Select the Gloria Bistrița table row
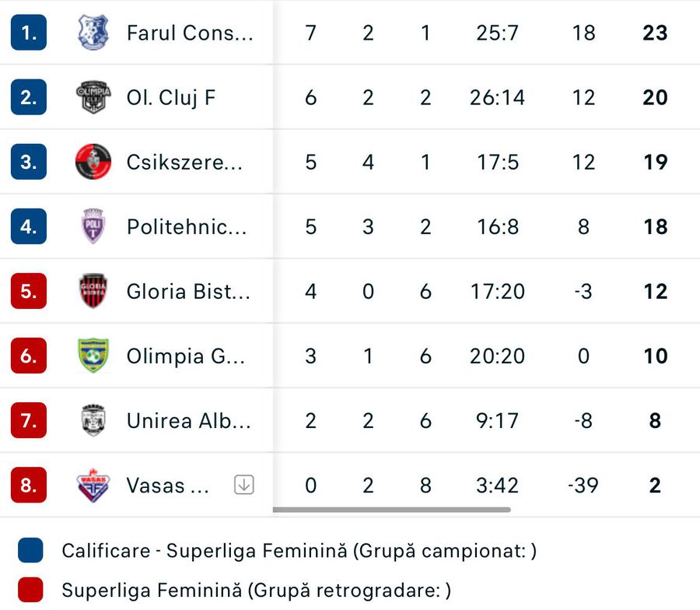The width and height of the screenshot is (700, 610). point(350,291)
